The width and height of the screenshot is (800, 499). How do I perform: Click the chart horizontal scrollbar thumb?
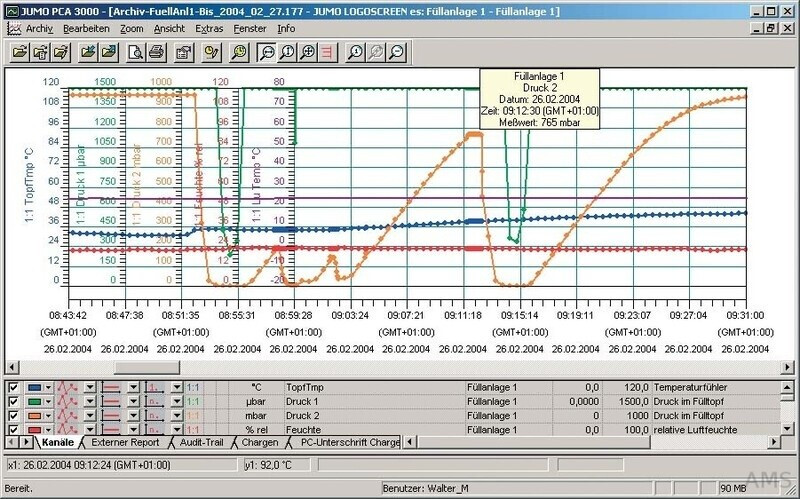[x=147, y=367]
